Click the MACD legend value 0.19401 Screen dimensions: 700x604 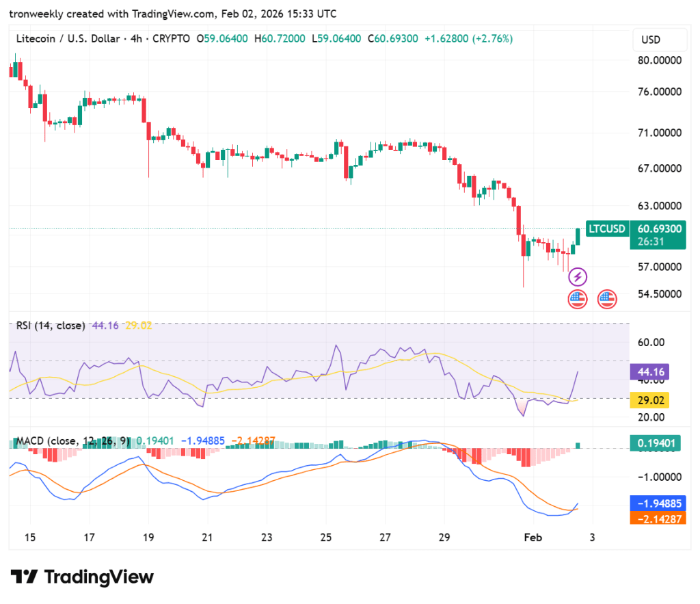[x=155, y=441]
